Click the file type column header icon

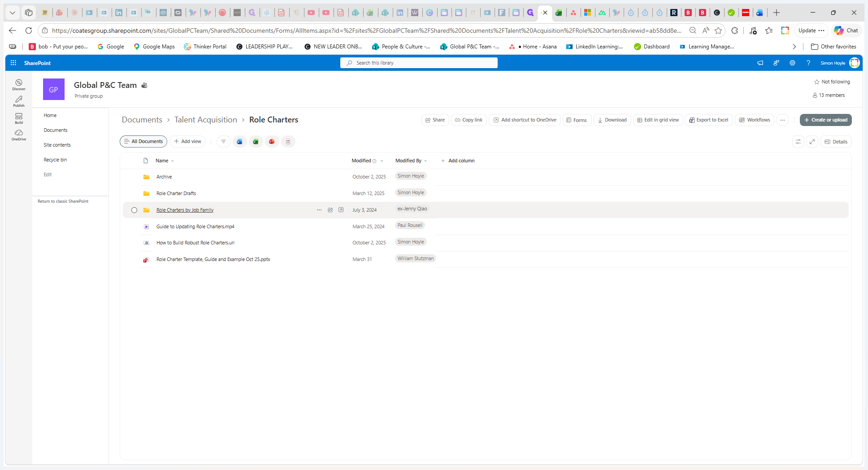(x=146, y=161)
